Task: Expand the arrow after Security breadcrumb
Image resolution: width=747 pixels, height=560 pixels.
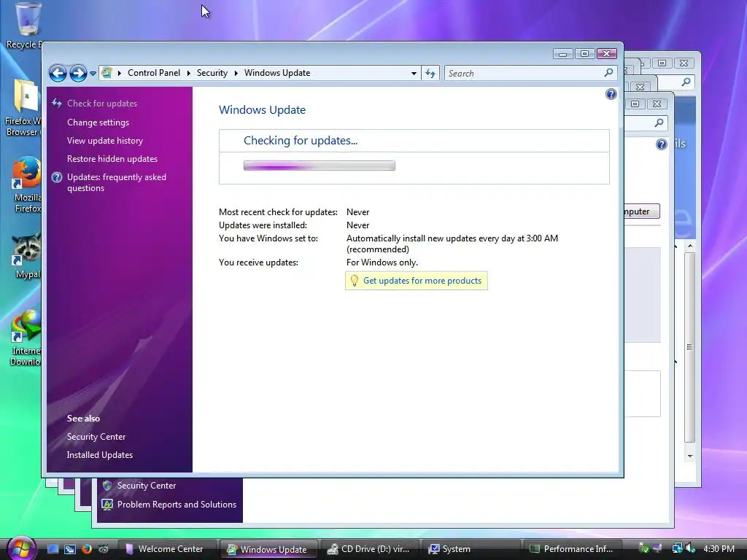Action: pyautogui.click(x=236, y=73)
